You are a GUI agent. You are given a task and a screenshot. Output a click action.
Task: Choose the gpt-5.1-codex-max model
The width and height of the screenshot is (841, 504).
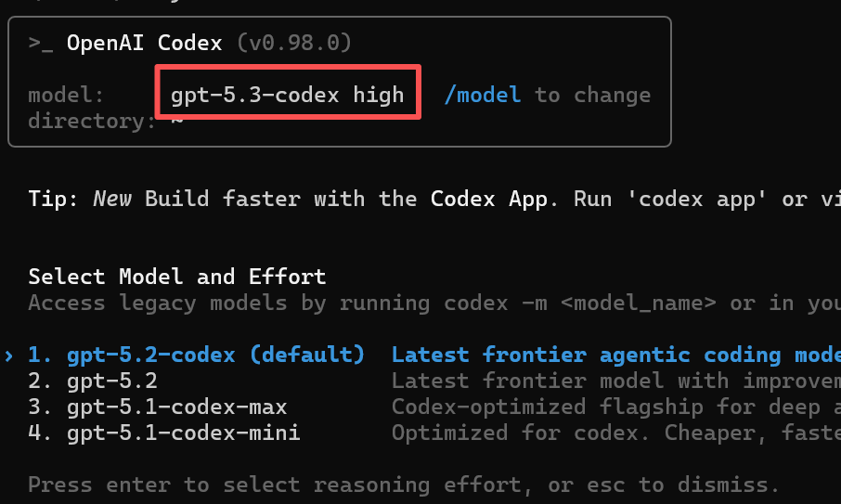(x=158, y=407)
